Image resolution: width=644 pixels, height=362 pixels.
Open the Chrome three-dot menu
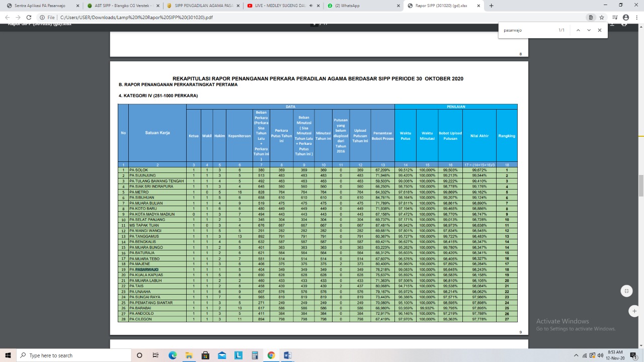637,17
